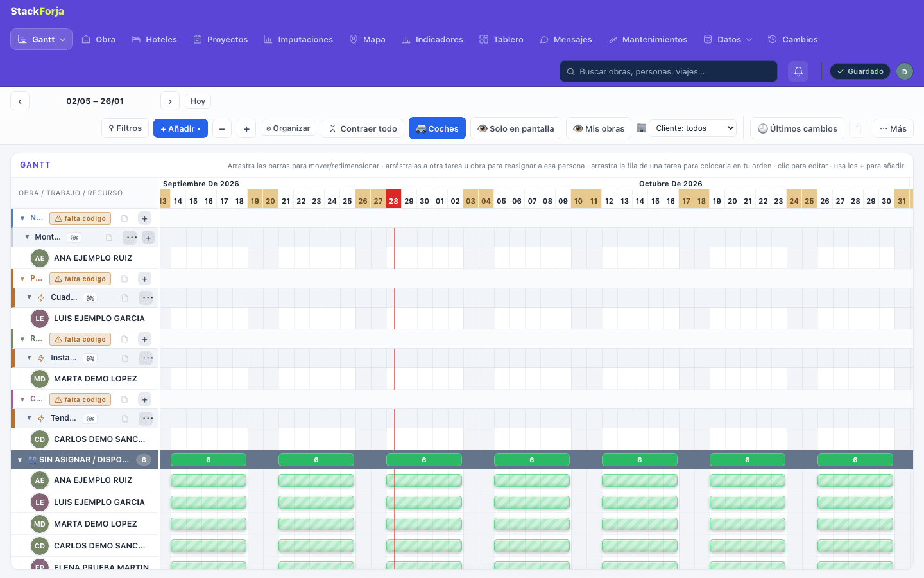Zoom out with the minus button
Image resolution: width=924 pixels, height=578 pixels.
222,128
